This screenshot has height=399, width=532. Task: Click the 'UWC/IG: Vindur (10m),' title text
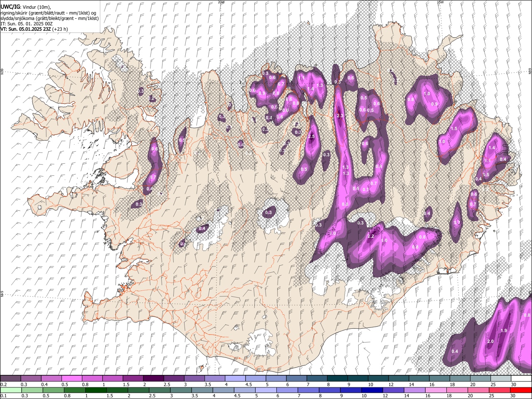point(26,7)
